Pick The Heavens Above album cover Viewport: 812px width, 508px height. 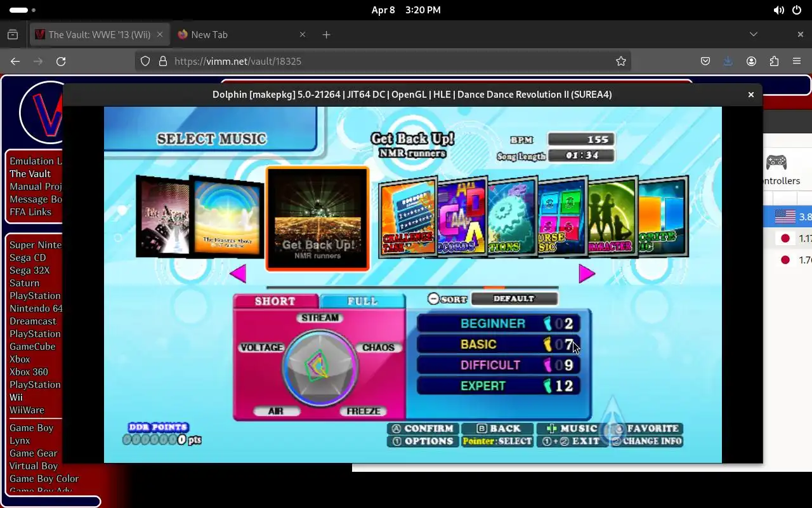pos(227,218)
